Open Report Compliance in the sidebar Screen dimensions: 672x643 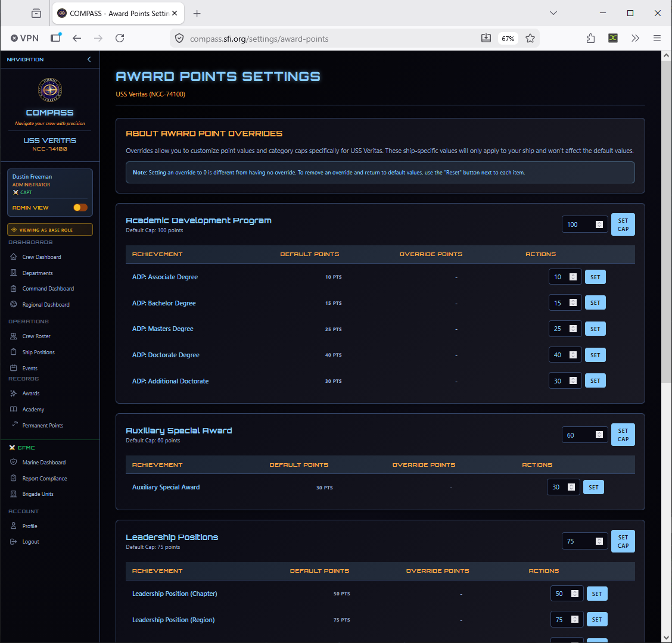45,479
